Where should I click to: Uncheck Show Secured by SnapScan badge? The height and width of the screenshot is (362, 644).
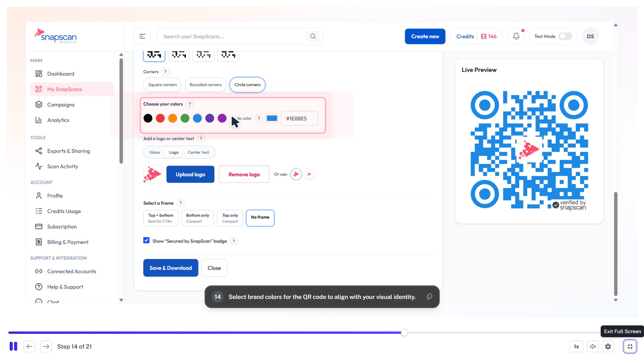pos(146,241)
